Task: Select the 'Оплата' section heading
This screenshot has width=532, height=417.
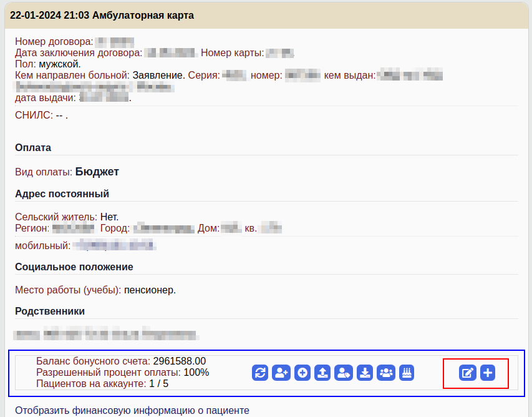Action: click(x=33, y=148)
